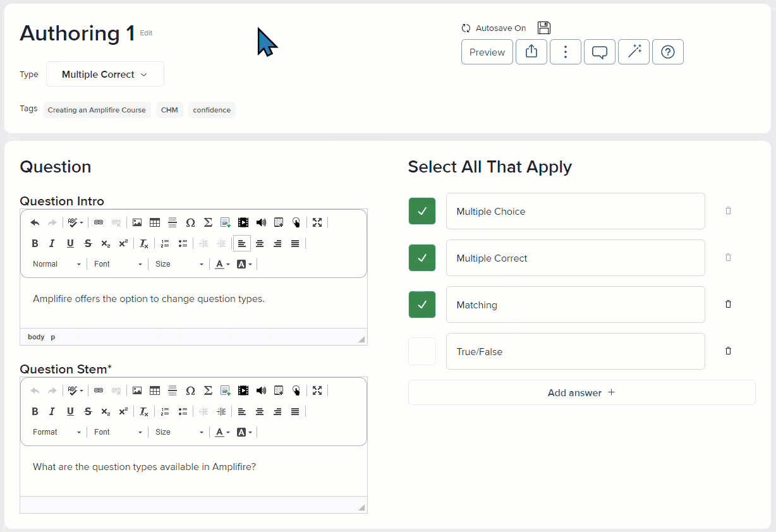The image size is (776, 532).
Task: Click the share/export icon button
Action: click(531, 52)
